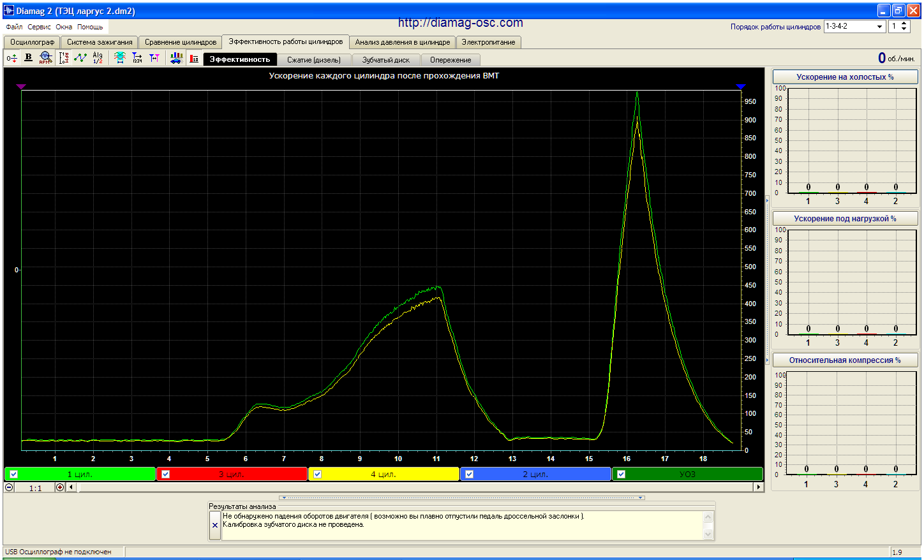Switch to the Сравнение цилиндров tab
This screenshot has height=560, width=924.
181,42
